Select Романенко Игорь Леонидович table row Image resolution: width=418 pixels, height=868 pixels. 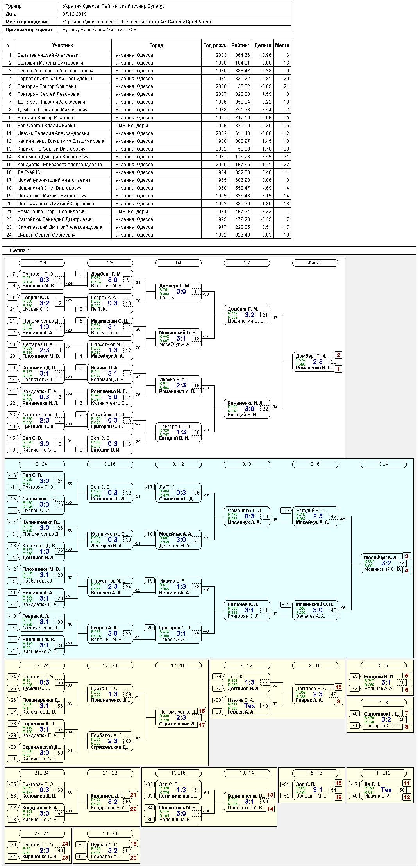[x=146, y=212]
